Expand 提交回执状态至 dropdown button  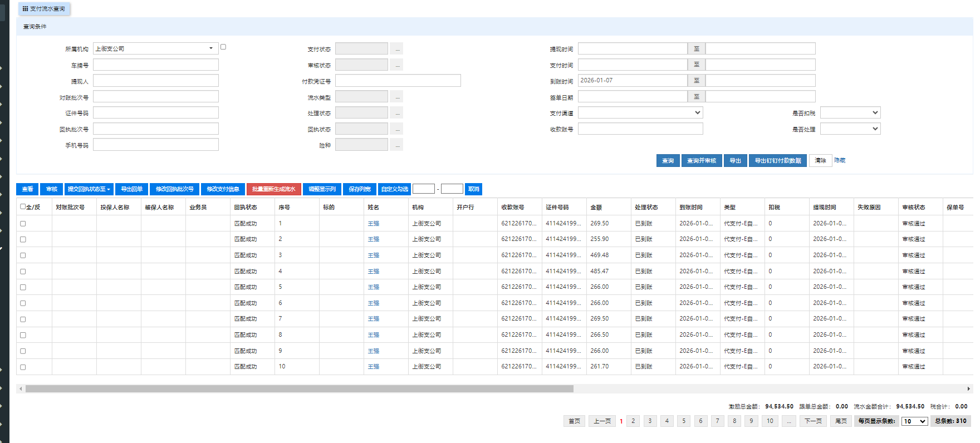click(x=89, y=189)
